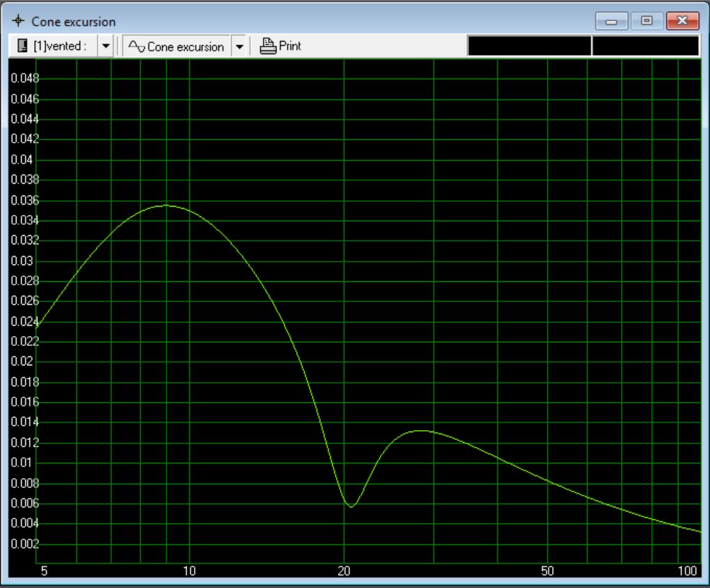Click the second black readout field in toolbar
The height and width of the screenshot is (588, 710).
pyautogui.click(x=646, y=46)
